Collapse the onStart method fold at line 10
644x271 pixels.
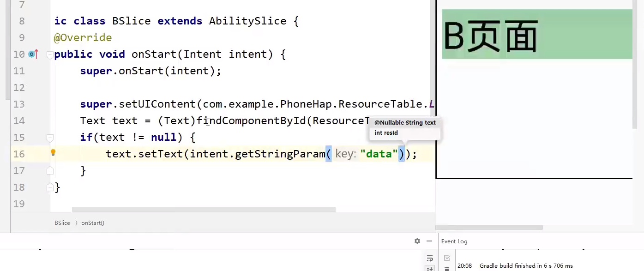[x=50, y=54]
